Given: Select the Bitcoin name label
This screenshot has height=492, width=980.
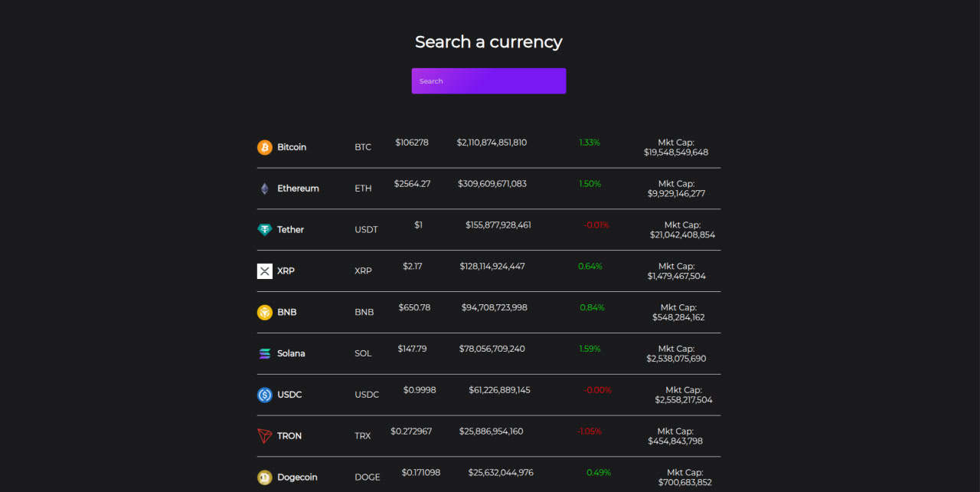Looking at the screenshot, I should click(292, 147).
